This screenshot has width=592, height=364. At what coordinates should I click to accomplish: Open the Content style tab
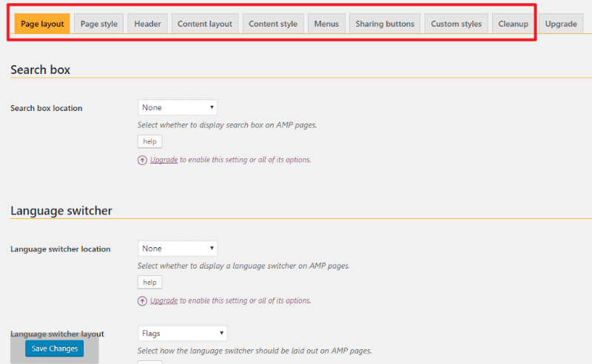pos(273,24)
